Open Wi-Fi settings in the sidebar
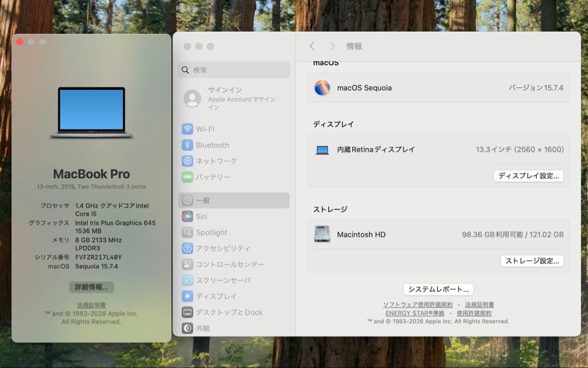The width and height of the screenshot is (588, 368). pyautogui.click(x=218, y=129)
